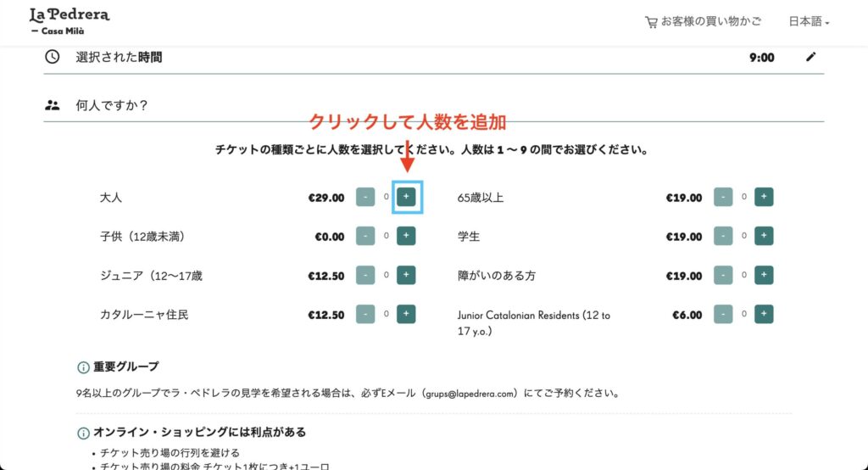Increase the 学生 (student) ticket count
The image size is (868, 470).
point(764,237)
